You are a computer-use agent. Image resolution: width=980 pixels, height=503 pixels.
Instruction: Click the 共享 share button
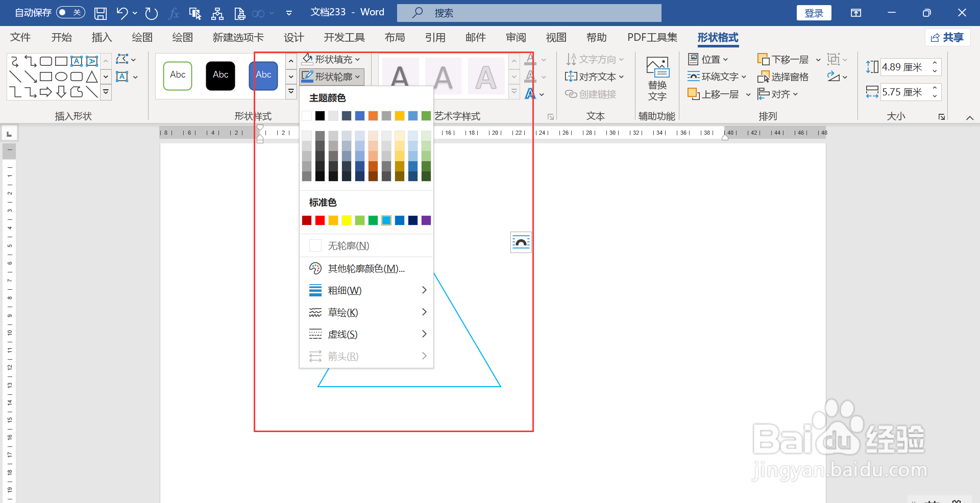pos(947,37)
